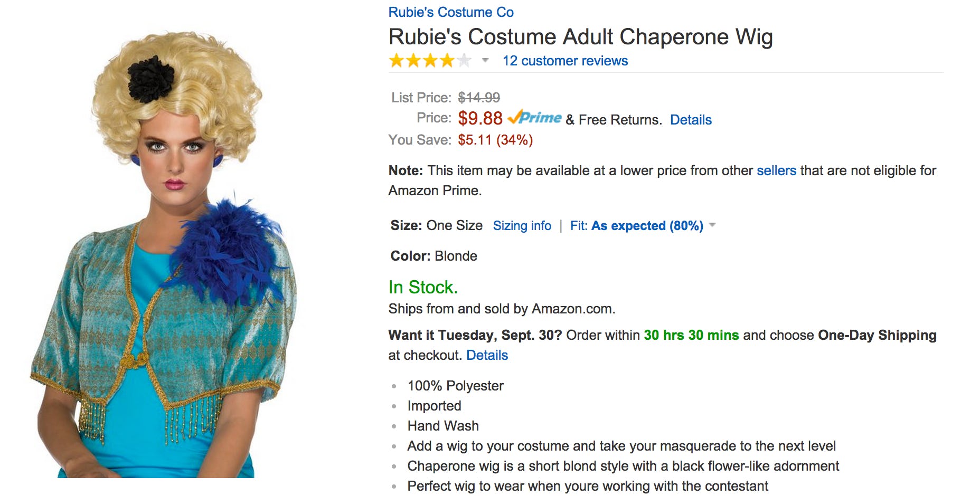Expand the Fit details dropdown arrow
The width and height of the screenshot is (980, 496).
click(x=712, y=225)
